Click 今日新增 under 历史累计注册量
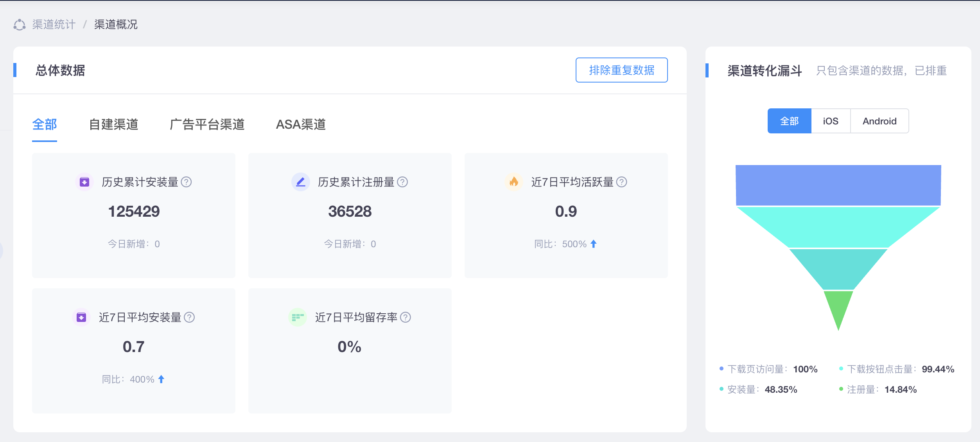The image size is (980, 442). (x=350, y=244)
